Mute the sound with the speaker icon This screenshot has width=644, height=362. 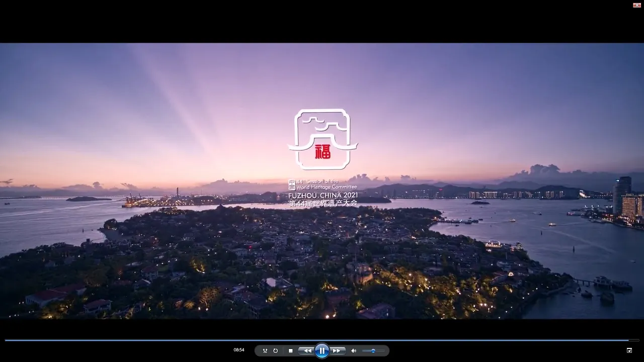tap(353, 350)
